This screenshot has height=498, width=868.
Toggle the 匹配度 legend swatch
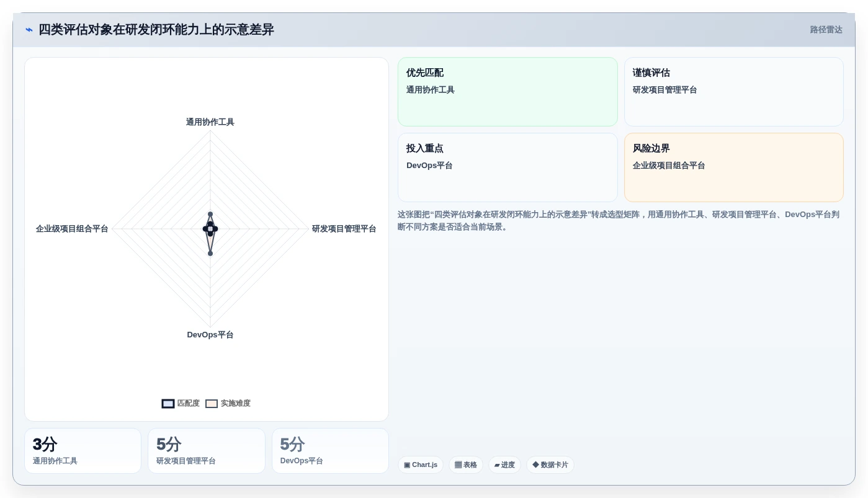coord(168,404)
